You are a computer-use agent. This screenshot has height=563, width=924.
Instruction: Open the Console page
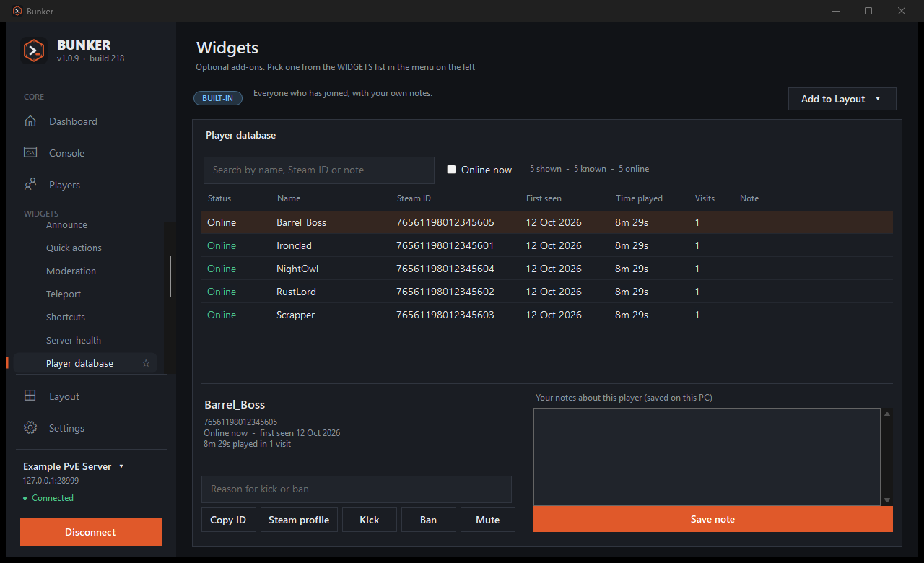point(66,153)
